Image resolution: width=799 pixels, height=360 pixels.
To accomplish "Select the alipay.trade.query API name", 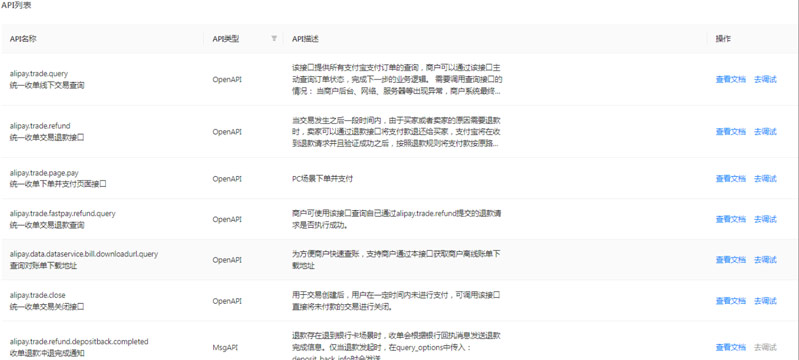I will point(39,74).
